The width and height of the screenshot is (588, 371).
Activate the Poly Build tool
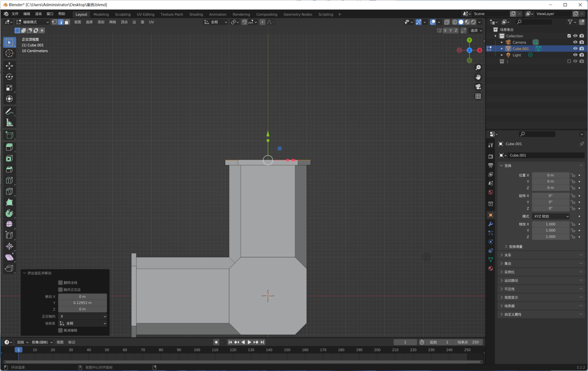point(9,202)
